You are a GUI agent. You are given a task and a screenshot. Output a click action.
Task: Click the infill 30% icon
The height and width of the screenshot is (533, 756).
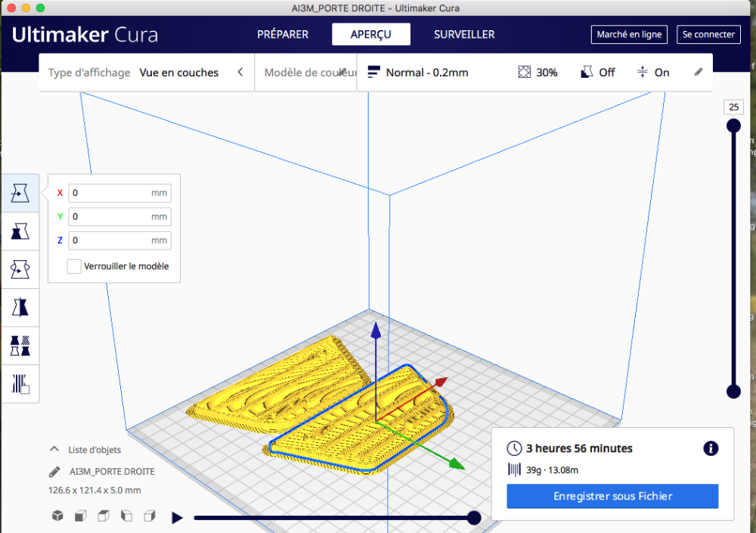point(524,72)
